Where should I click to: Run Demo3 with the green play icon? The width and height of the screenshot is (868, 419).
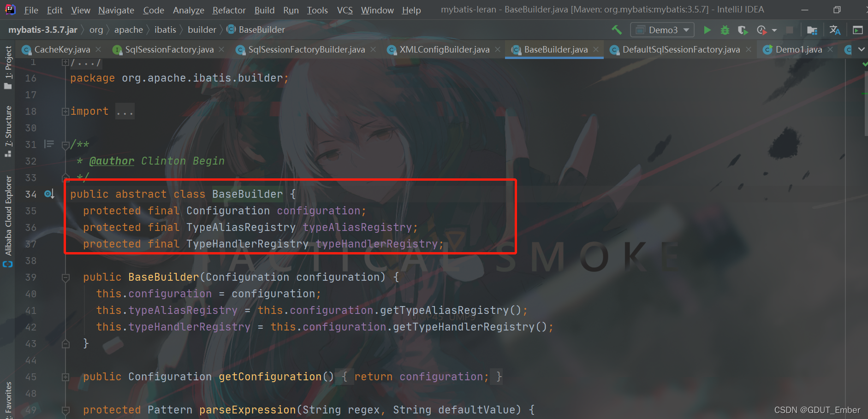tap(707, 30)
